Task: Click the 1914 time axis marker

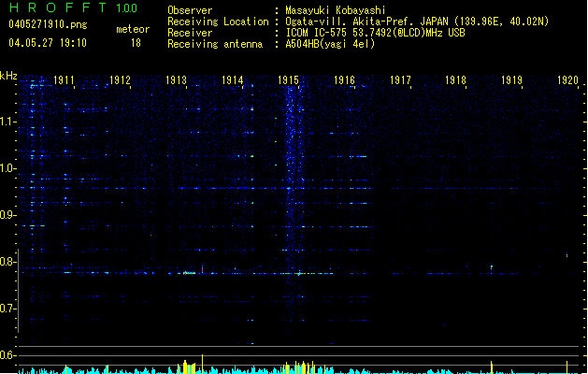Action: (x=232, y=80)
